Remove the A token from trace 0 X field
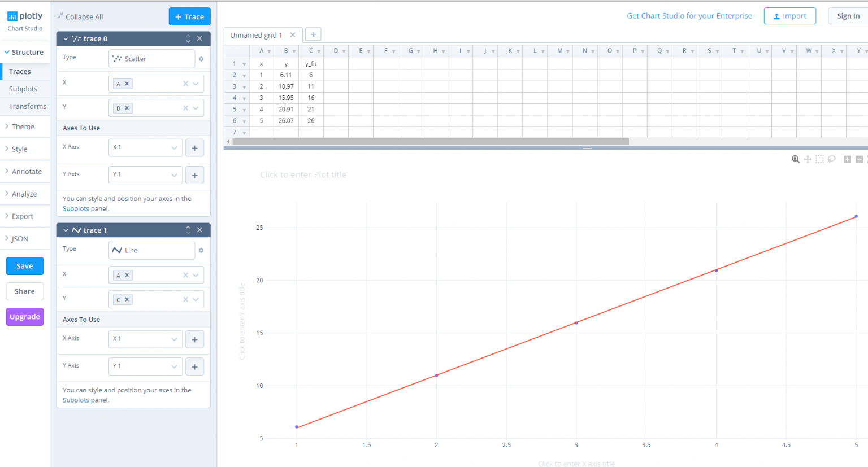Viewport: 868px width, 467px height. pyautogui.click(x=128, y=83)
